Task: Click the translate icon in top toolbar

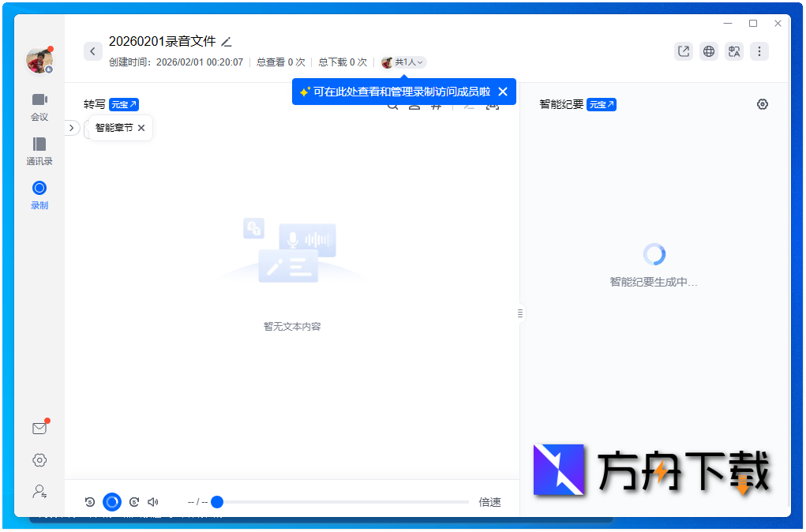Action: pyautogui.click(x=734, y=51)
